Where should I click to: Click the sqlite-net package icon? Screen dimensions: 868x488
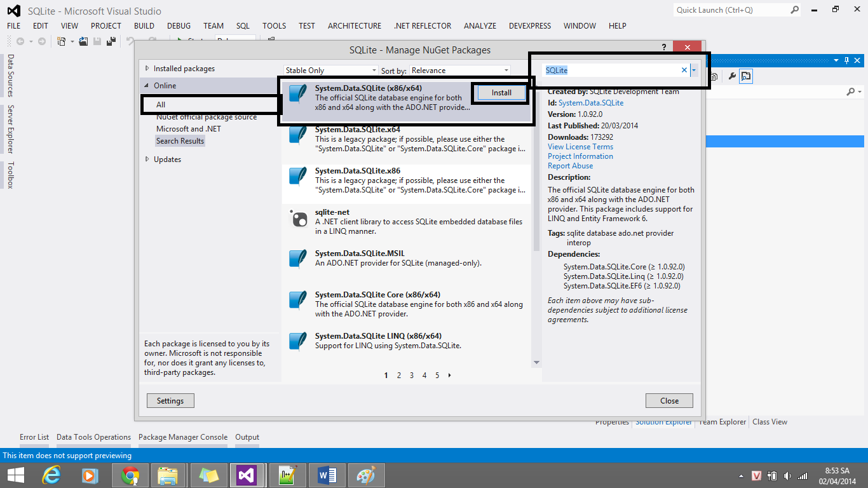(x=299, y=219)
